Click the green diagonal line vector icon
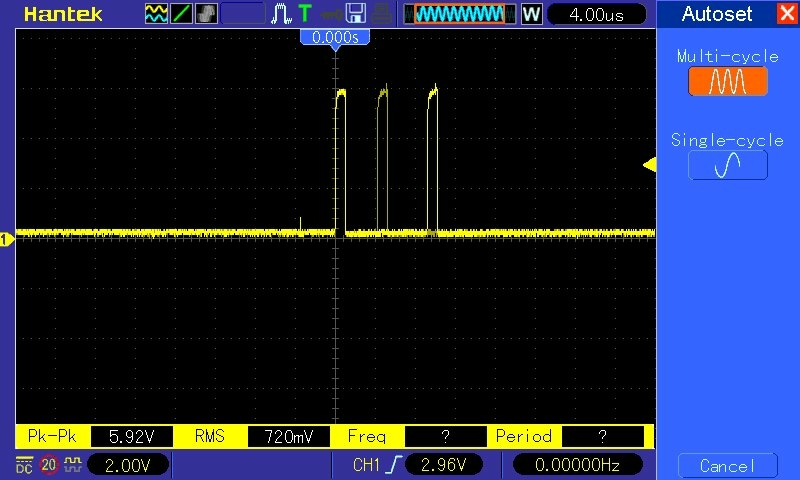 click(x=181, y=14)
